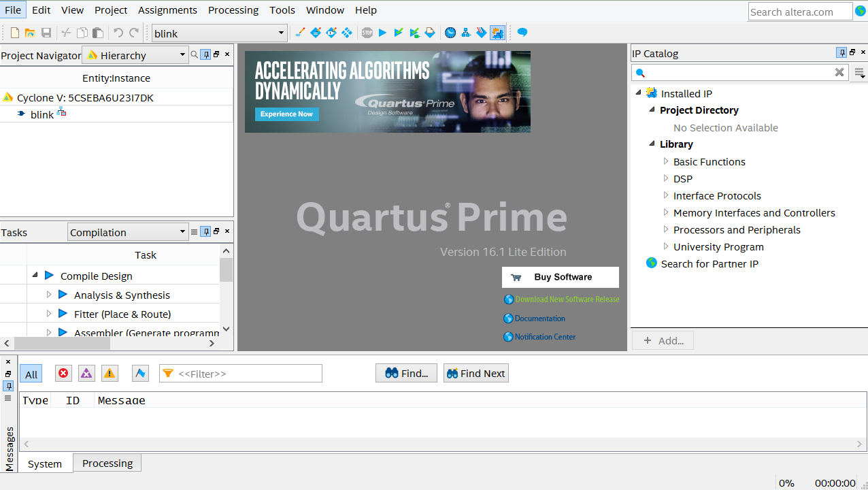This screenshot has width=868, height=490.
Task: Toggle the IP Catalog pin
Action: click(841, 52)
